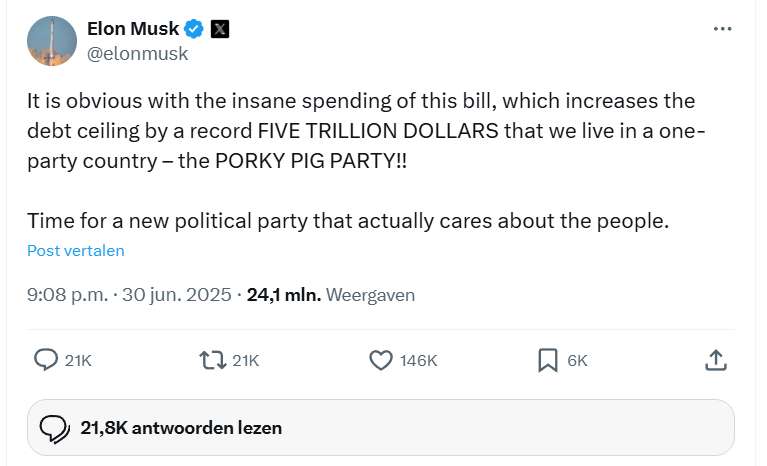The height and width of the screenshot is (466, 767).
Task: Click the Elon Musk display name
Action: point(134,29)
